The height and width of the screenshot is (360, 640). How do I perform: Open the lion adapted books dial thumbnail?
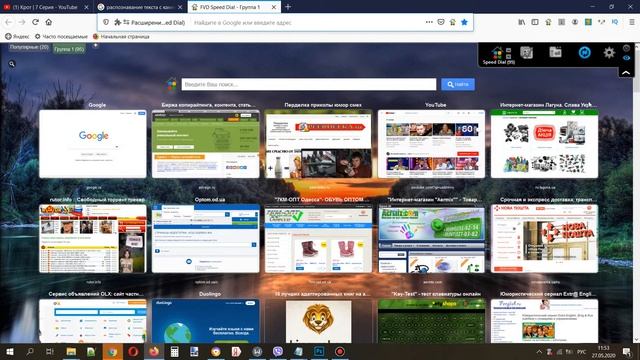click(318, 321)
